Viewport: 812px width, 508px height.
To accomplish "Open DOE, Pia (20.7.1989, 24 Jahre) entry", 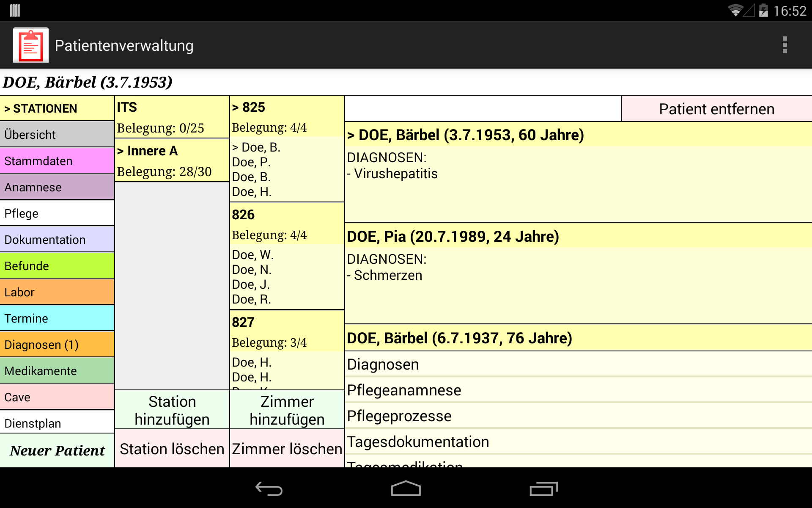I will 578,236.
